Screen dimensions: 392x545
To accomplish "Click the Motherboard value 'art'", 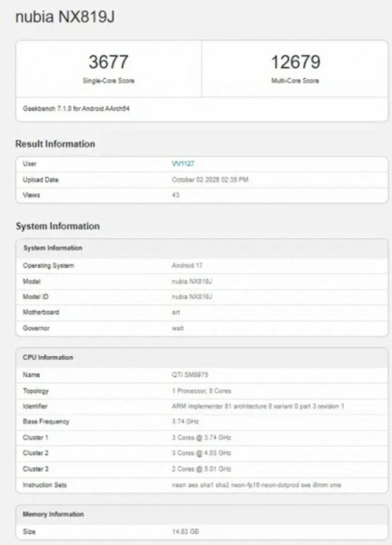I will pyautogui.click(x=176, y=312).
